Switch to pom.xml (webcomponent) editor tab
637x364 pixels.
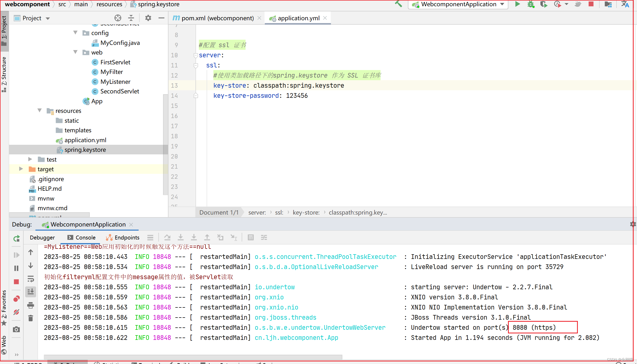tap(217, 18)
